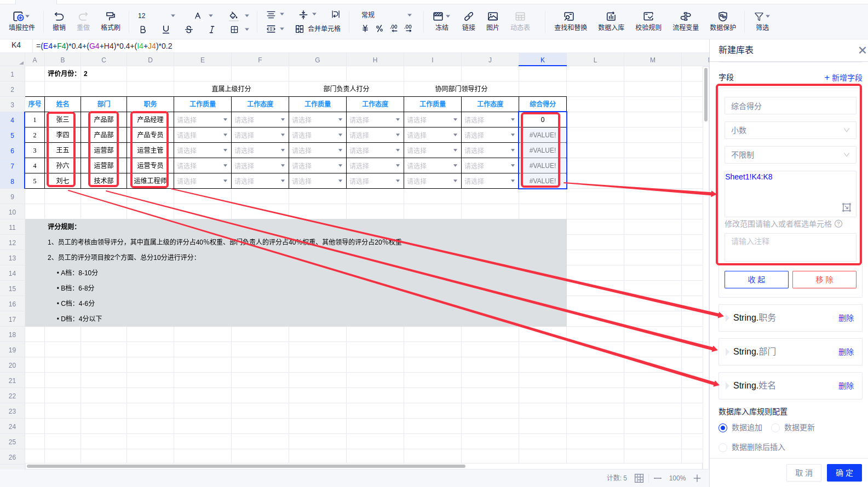
Task: Insert a picture via 图片 icon
Action: (x=492, y=16)
